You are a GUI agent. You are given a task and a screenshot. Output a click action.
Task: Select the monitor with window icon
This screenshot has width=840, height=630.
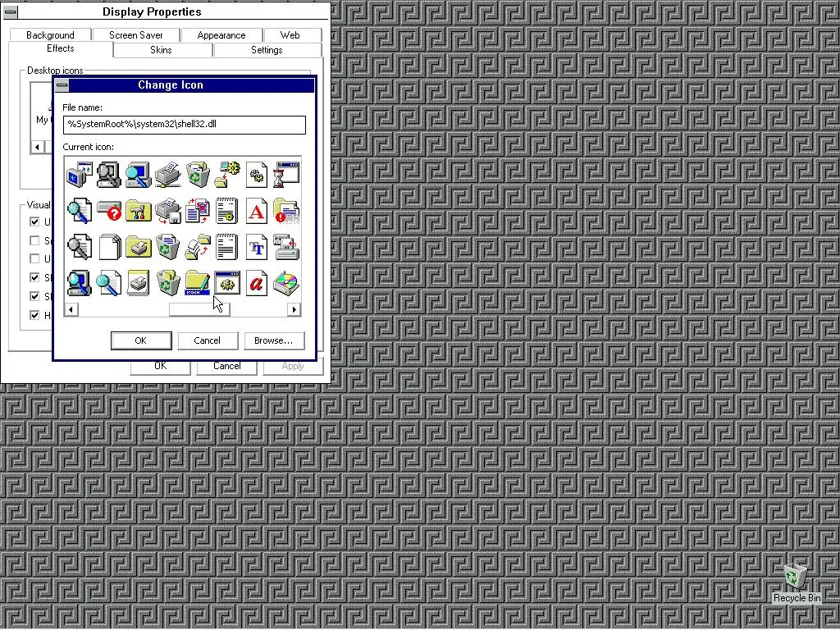(80, 175)
